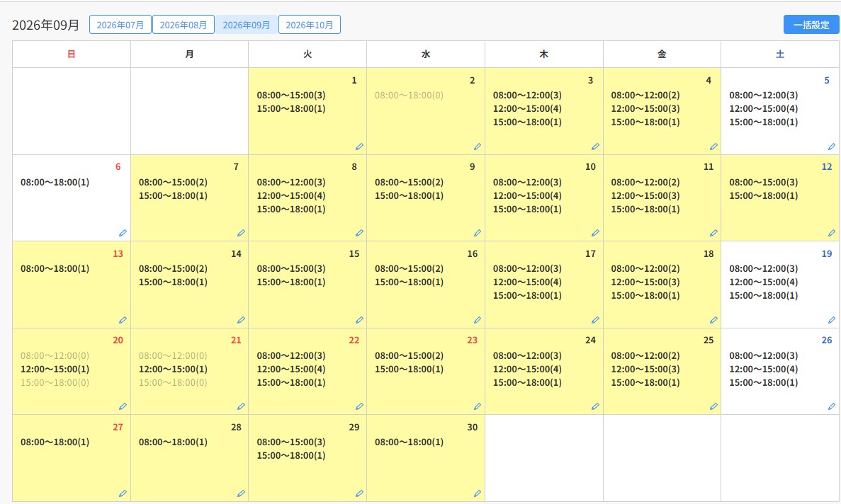Open the pencil icon for September 24
Viewport: 841px width, 504px height.
click(x=595, y=406)
